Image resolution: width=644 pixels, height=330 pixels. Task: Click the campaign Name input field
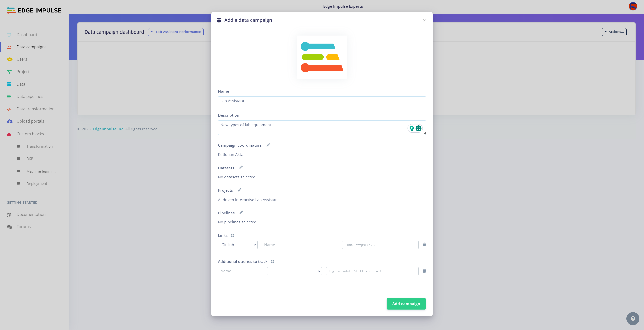point(321,101)
